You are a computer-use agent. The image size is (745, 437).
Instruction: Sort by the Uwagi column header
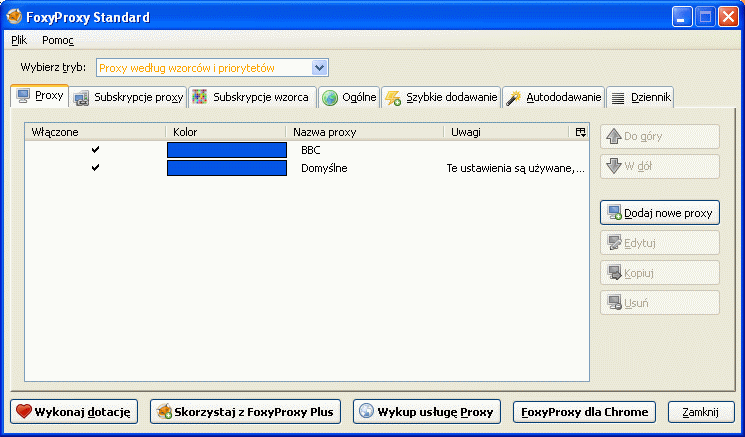tap(506, 132)
